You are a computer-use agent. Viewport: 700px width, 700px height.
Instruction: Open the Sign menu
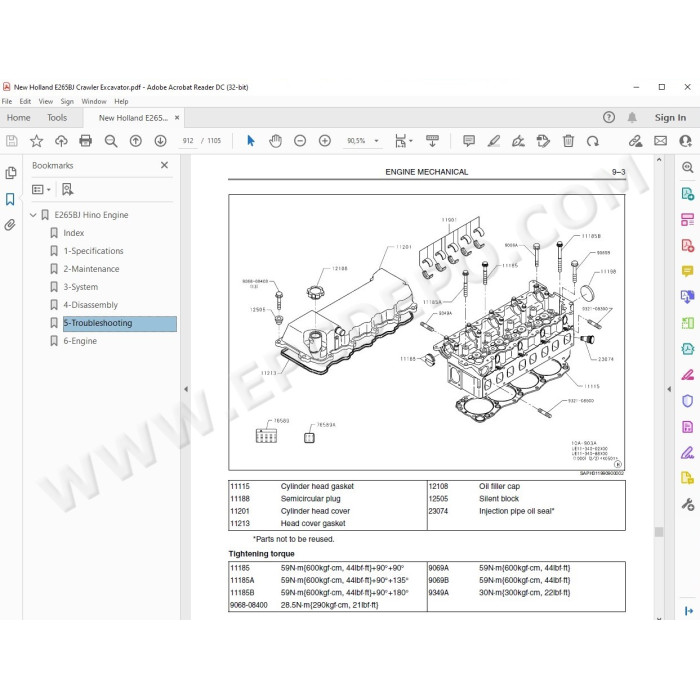67,101
